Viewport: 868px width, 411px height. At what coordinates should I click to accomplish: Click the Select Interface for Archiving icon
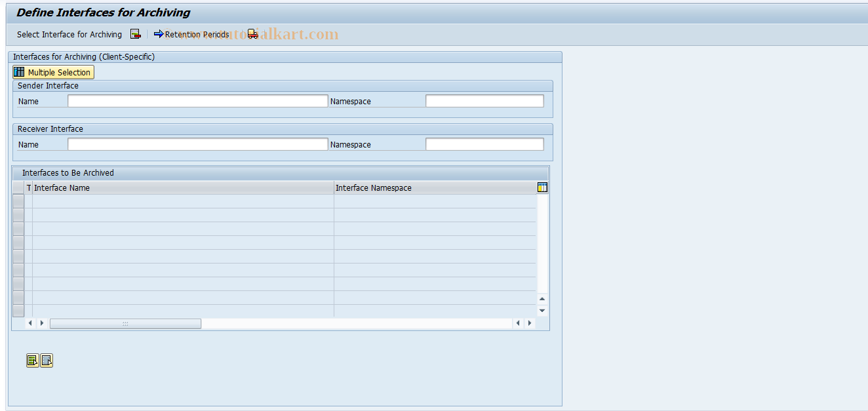(x=135, y=34)
